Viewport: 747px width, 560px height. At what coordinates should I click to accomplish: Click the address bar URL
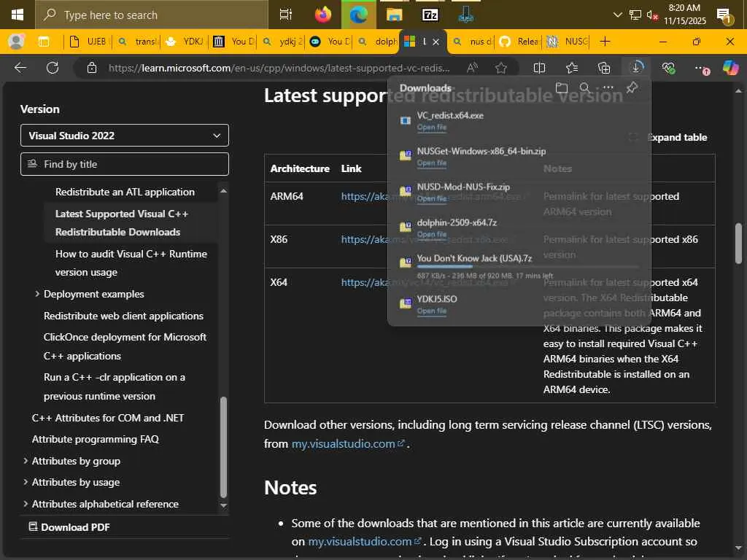[279, 68]
